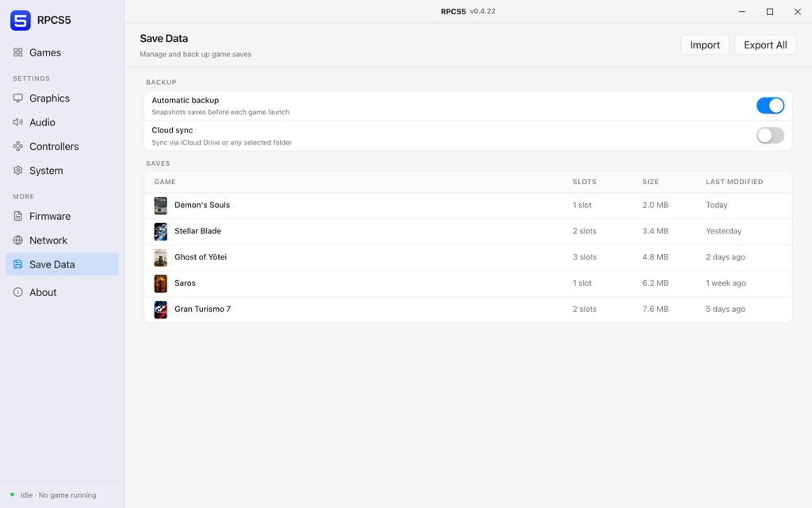Click the LAST MODIFIED column header
Viewport: 812px width, 508px height.
(734, 182)
